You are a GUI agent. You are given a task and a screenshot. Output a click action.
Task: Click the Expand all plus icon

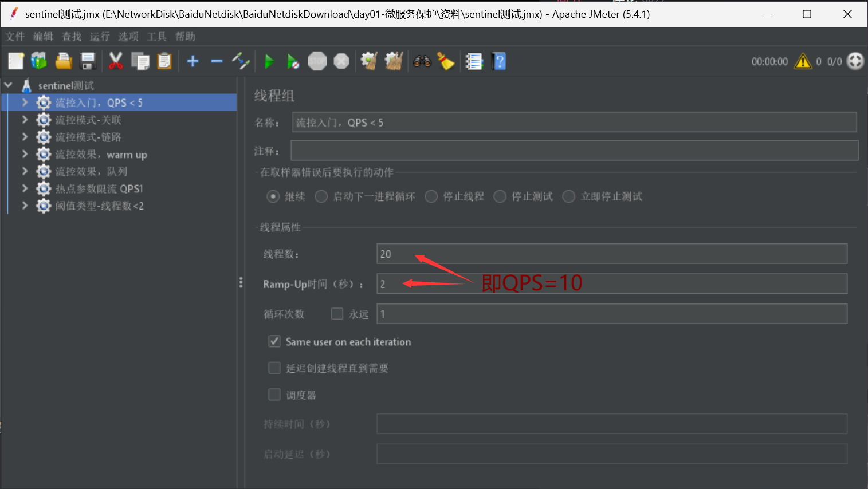coord(193,61)
